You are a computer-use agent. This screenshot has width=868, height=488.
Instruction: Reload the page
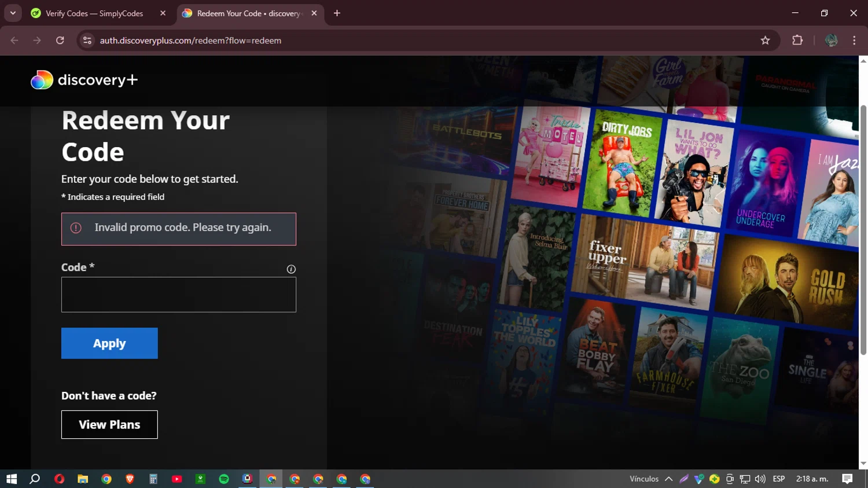pos(60,41)
